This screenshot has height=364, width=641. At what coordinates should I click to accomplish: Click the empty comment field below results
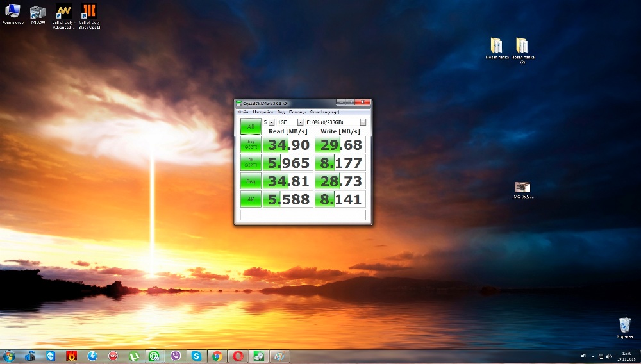pos(303,215)
